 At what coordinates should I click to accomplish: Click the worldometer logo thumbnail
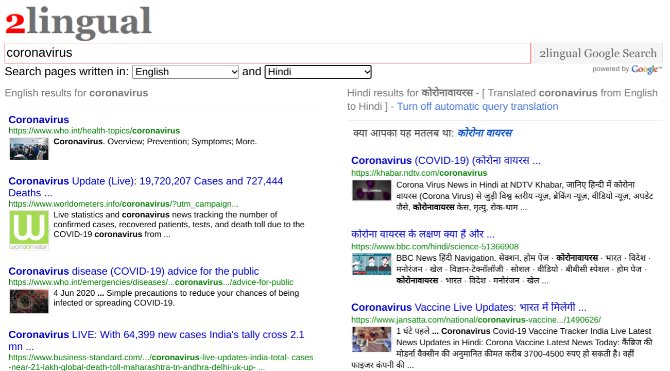[x=29, y=230]
